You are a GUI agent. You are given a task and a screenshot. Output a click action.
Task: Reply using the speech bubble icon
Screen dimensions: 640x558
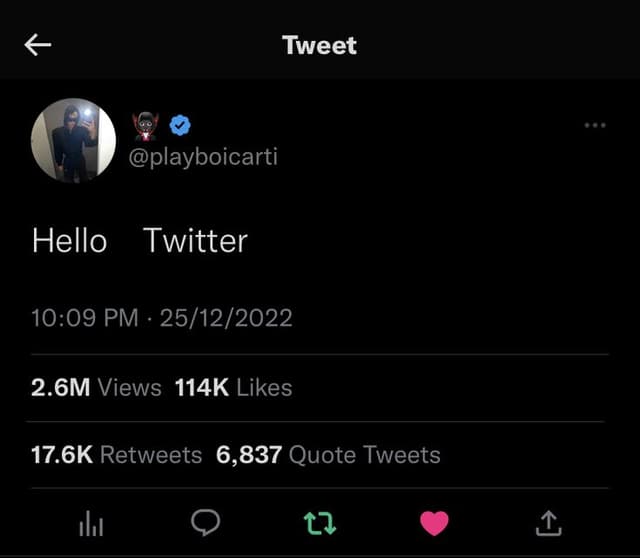[205, 523]
